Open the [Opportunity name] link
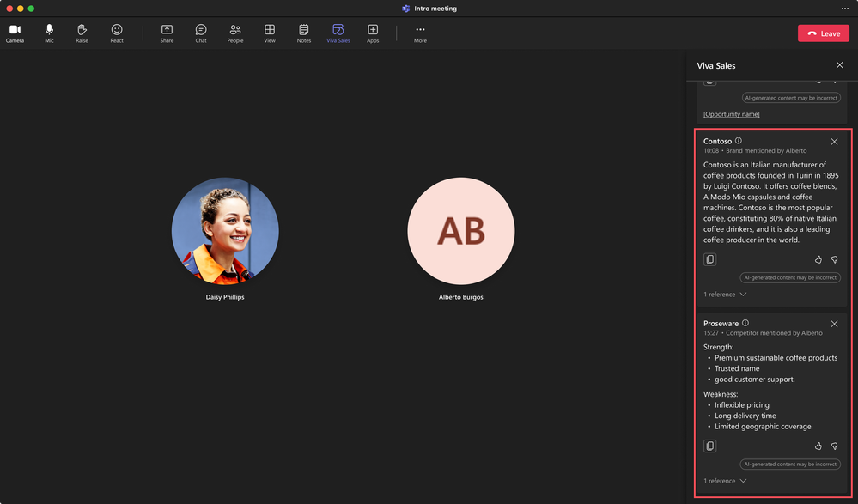Image resolution: width=858 pixels, height=504 pixels. pos(732,114)
